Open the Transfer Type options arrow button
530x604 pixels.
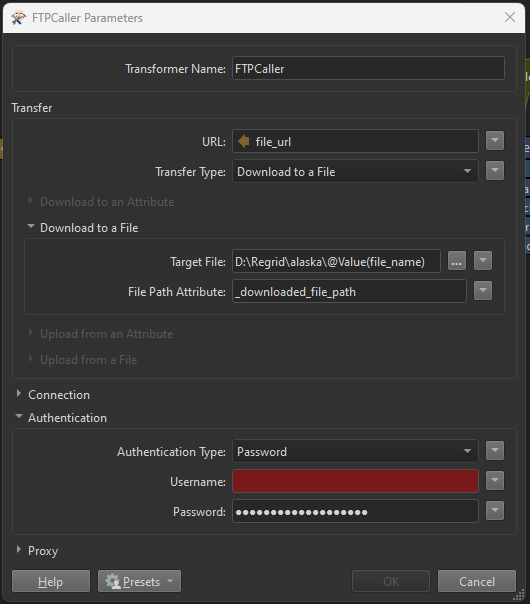coord(495,171)
